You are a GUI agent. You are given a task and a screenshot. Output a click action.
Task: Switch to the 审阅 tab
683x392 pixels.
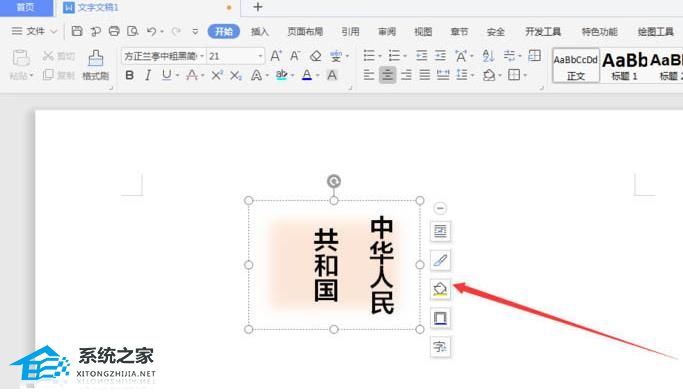pyautogui.click(x=387, y=32)
